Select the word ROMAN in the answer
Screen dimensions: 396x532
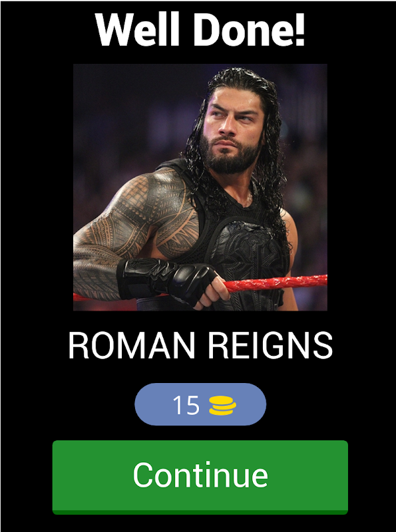[x=131, y=345]
